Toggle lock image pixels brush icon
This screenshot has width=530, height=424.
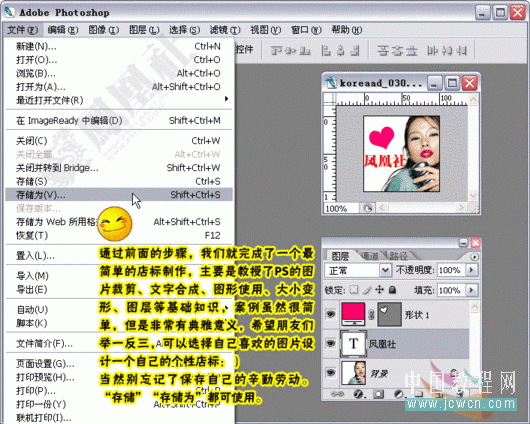click(x=366, y=290)
